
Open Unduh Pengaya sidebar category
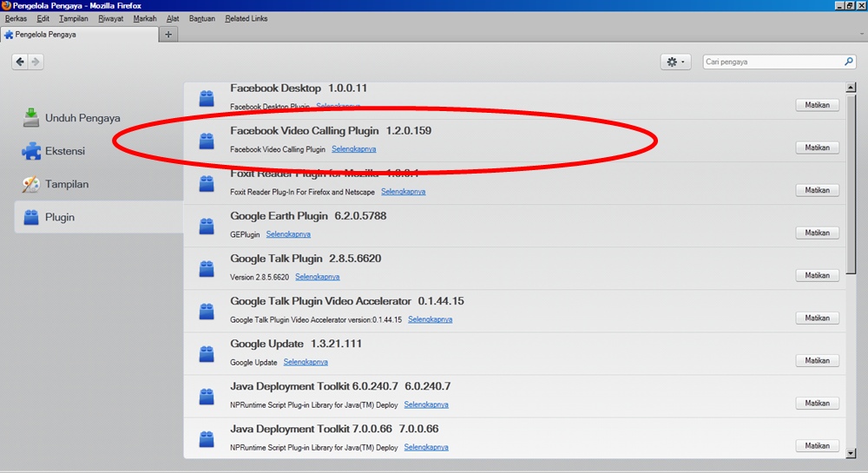[99, 118]
